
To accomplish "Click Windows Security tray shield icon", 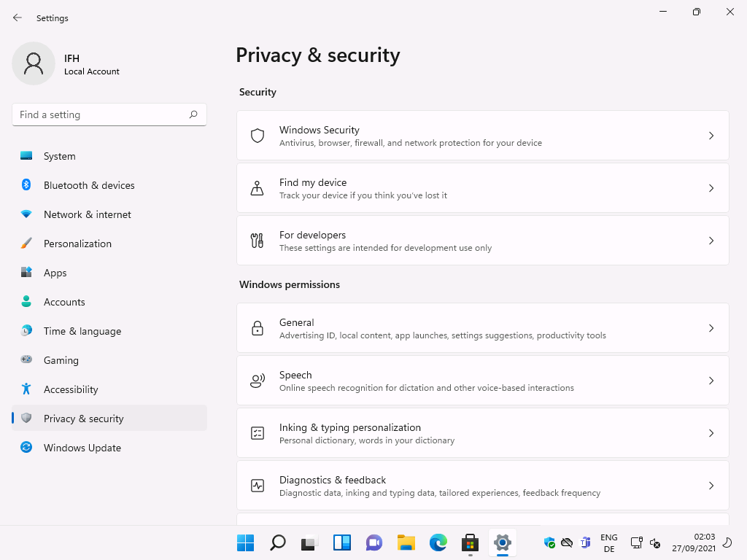I will pyautogui.click(x=549, y=542).
